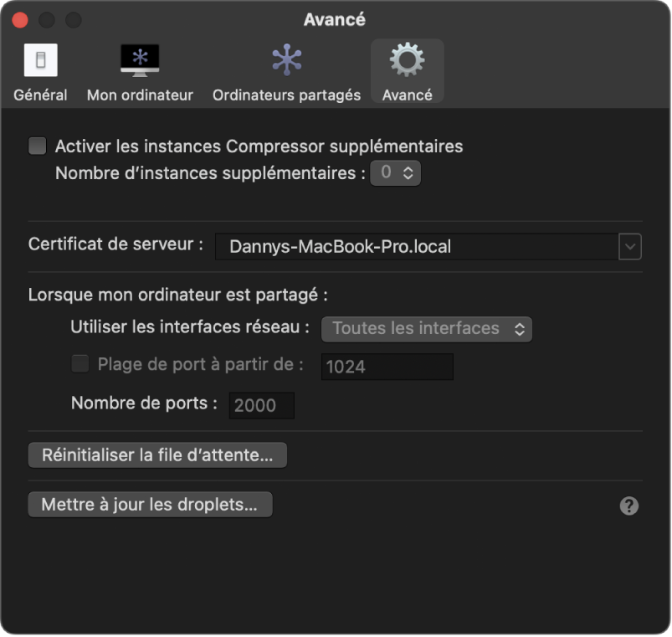Viewport: 672px width, 637px height.
Task: Open help with the question mark icon
Action: pos(628,506)
